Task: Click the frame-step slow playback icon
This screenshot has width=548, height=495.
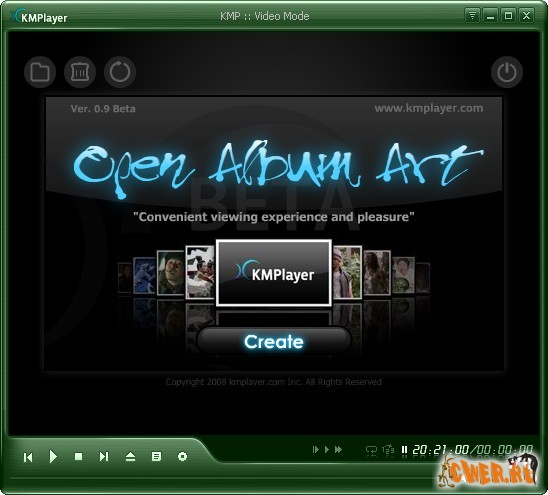Action: (x=316, y=450)
